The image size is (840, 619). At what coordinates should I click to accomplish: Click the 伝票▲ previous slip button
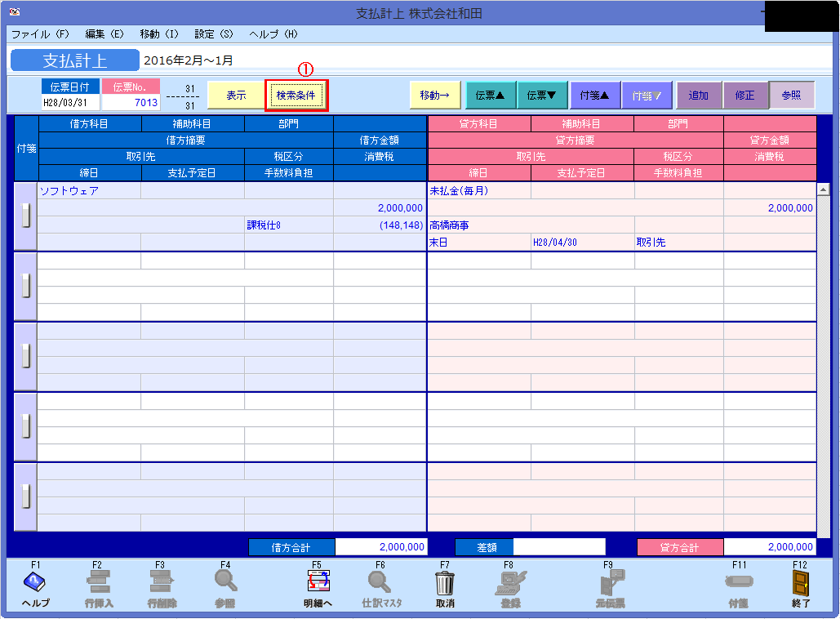click(x=490, y=95)
